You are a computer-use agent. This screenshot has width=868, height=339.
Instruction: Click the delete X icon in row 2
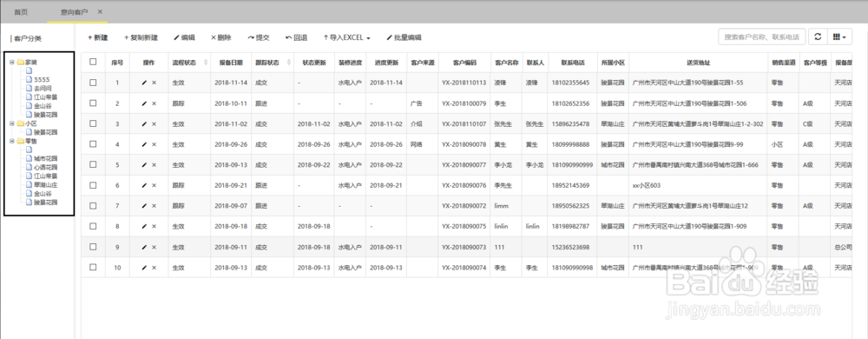click(154, 103)
